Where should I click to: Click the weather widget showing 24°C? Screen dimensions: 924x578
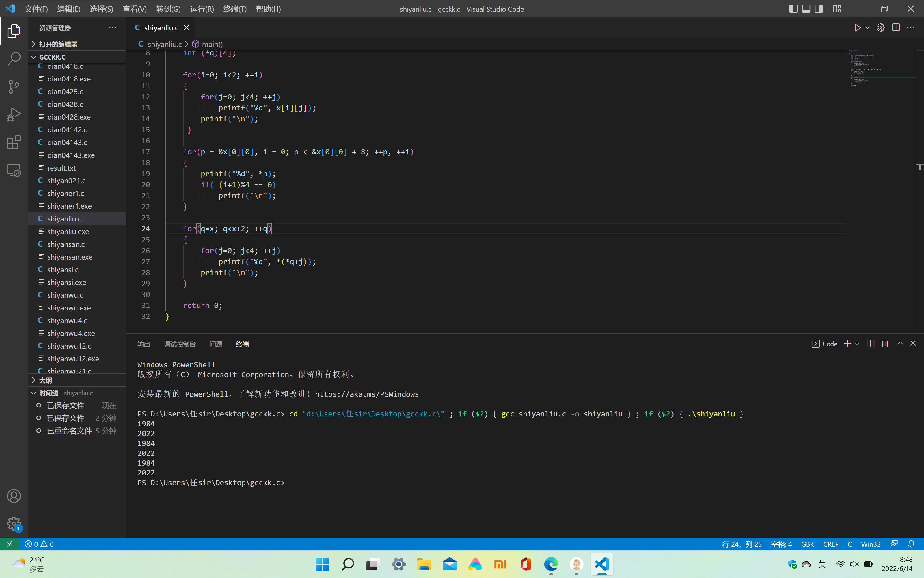[29, 564]
